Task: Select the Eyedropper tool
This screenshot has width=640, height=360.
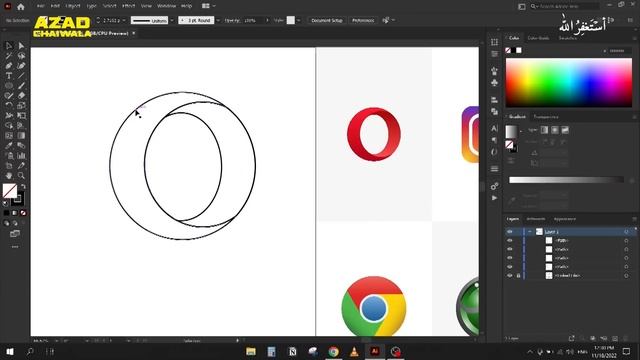Action: pyautogui.click(x=9, y=146)
